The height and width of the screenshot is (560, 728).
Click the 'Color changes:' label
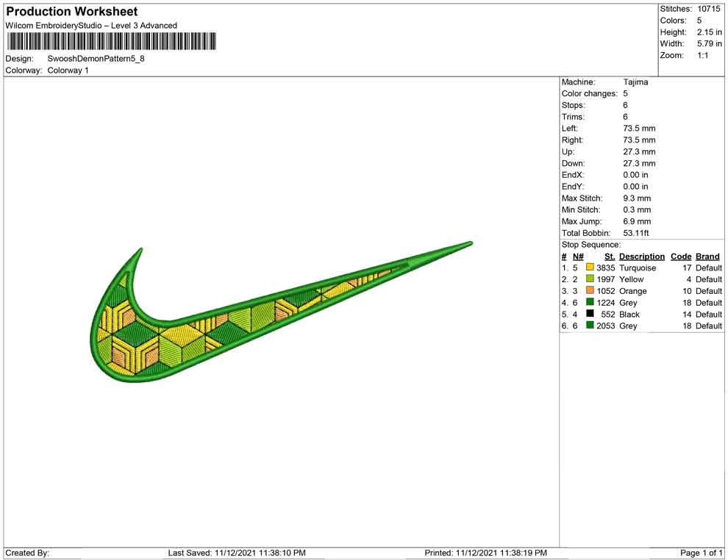click(x=589, y=94)
